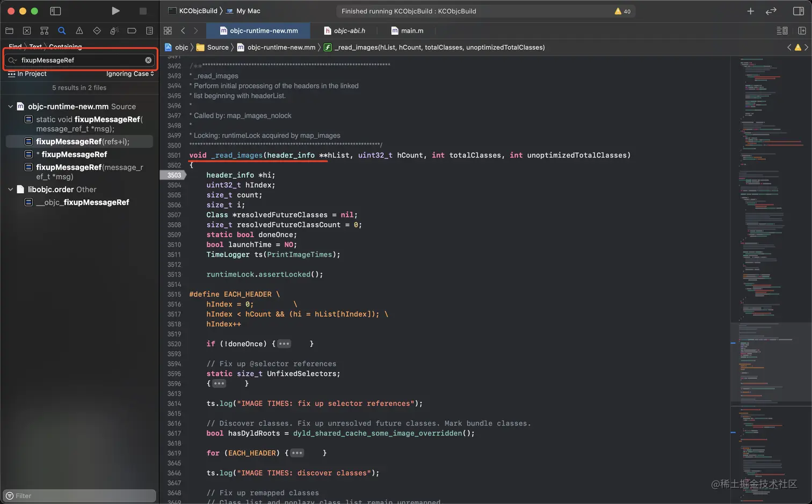Add an editor on the right
Viewport: 812px width, 504px height.
coord(802,31)
